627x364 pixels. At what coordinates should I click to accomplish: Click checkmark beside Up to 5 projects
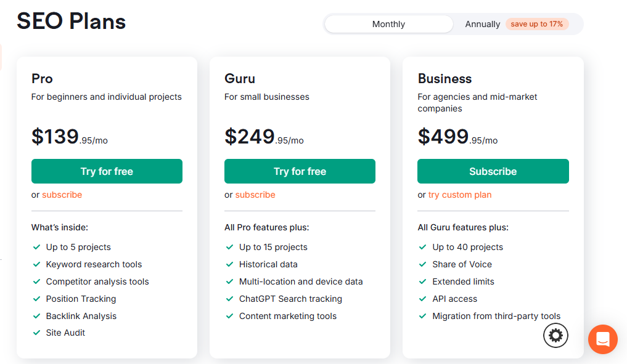coord(37,247)
